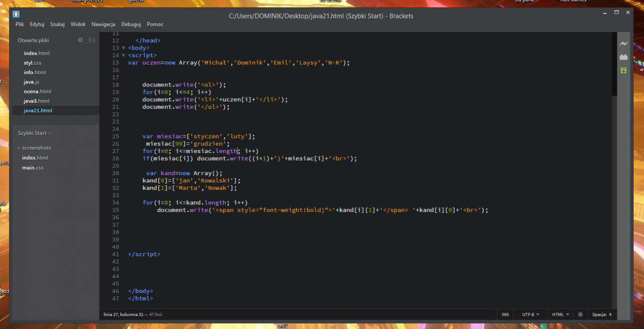
Task: Open the Plik menu
Action: click(20, 24)
